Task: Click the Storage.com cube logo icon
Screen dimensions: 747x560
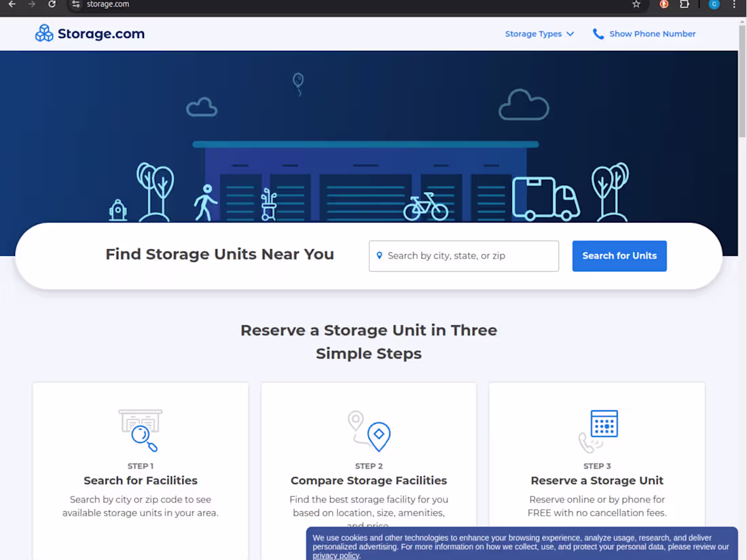Action: [44, 33]
